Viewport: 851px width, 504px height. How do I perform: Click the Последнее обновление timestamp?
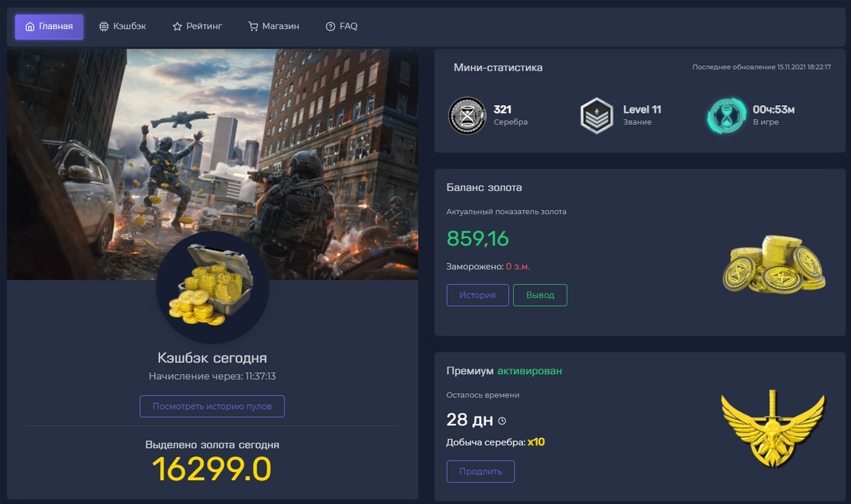click(761, 67)
